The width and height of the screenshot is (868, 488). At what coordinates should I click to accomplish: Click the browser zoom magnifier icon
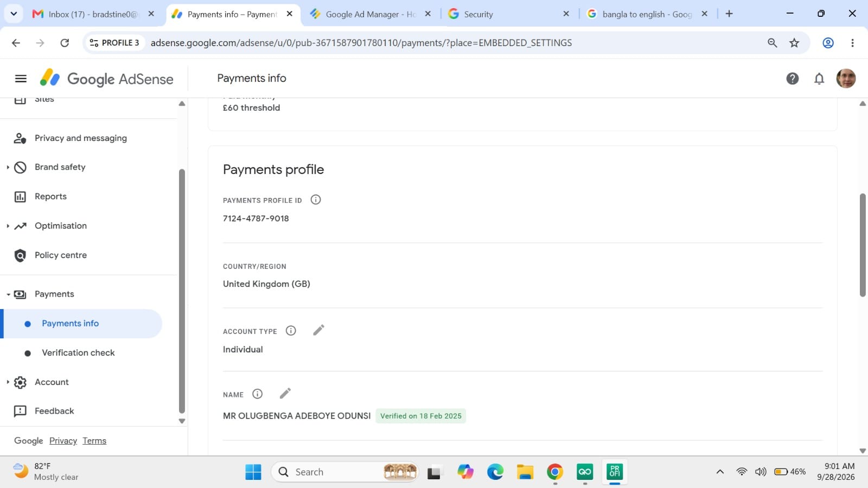pos(772,43)
